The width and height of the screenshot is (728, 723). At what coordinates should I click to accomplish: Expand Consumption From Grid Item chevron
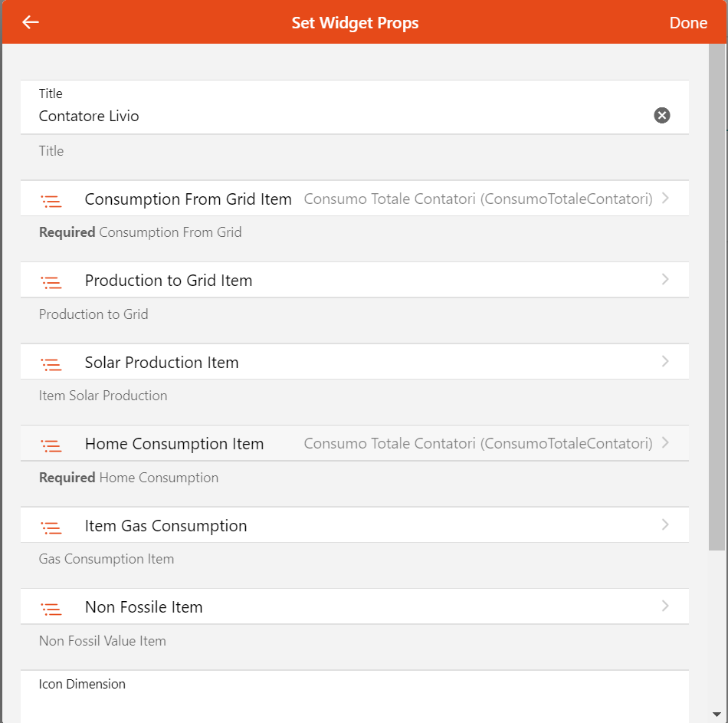pyautogui.click(x=664, y=199)
